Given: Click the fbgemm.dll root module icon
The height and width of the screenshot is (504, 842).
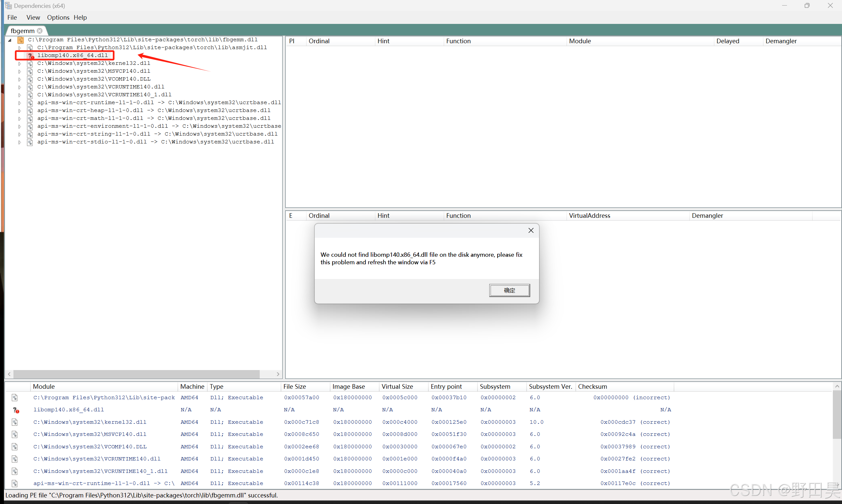Looking at the screenshot, I should (x=20, y=40).
